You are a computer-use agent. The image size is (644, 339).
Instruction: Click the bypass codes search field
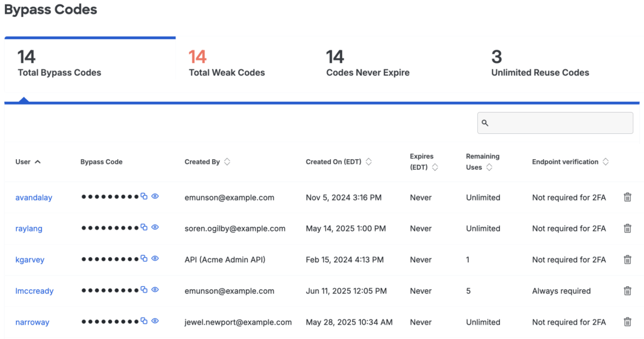pos(555,123)
